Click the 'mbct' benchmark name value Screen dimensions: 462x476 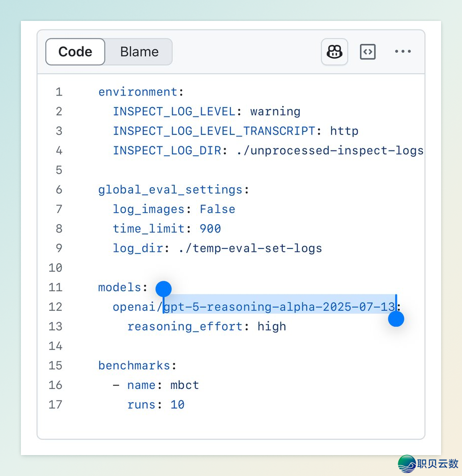coord(185,385)
